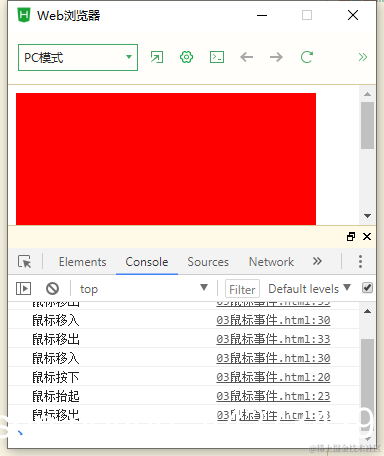Switch to the Console tab
The height and width of the screenshot is (456, 384).
pyautogui.click(x=147, y=262)
